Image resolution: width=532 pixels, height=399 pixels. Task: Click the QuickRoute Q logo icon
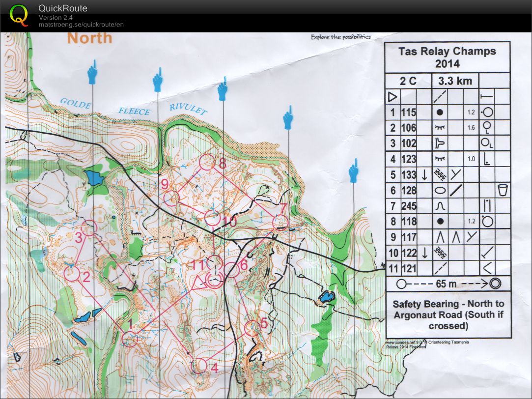pos(19,15)
